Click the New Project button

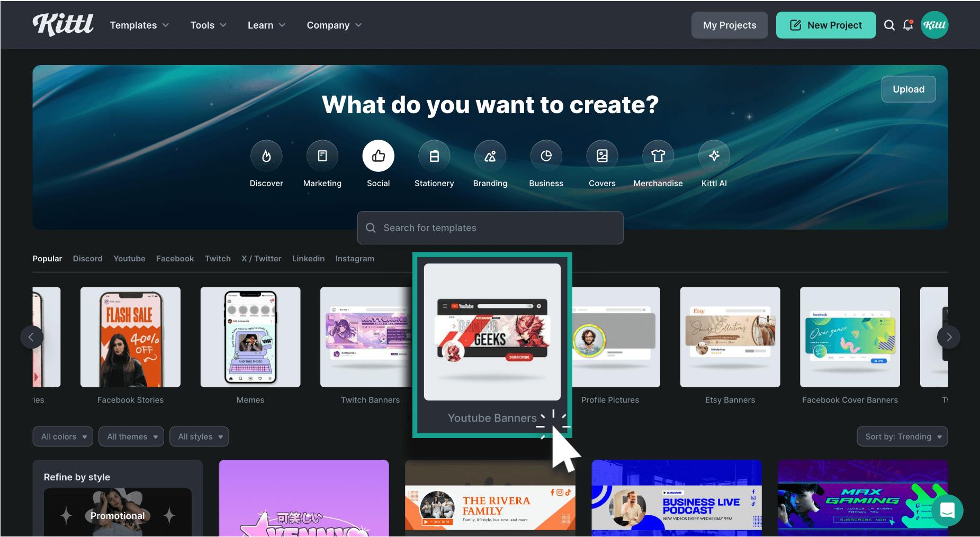825,25
